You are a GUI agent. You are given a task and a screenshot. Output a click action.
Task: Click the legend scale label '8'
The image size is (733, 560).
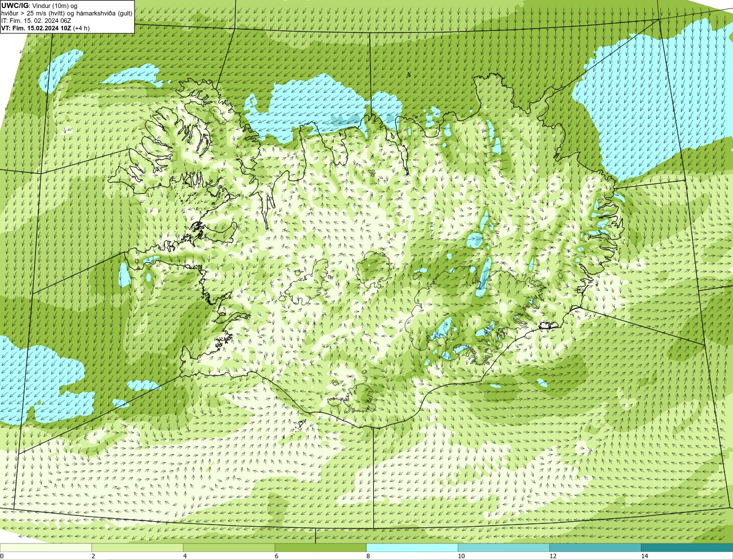pos(368,556)
